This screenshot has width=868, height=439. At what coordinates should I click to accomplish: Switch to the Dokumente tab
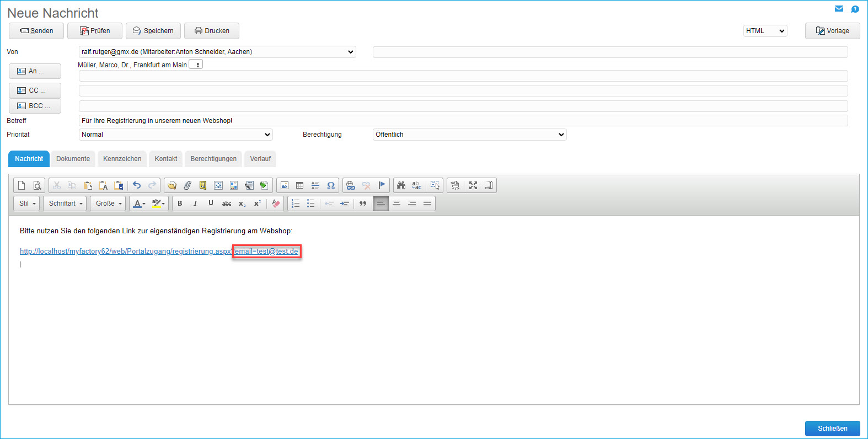73,159
